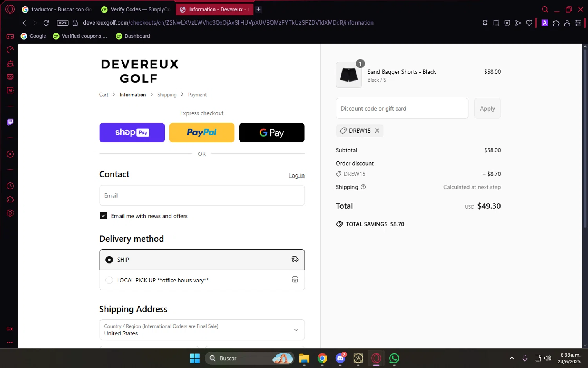Click the Apply discount button
This screenshot has height=368, width=588.
coord(487,108)
